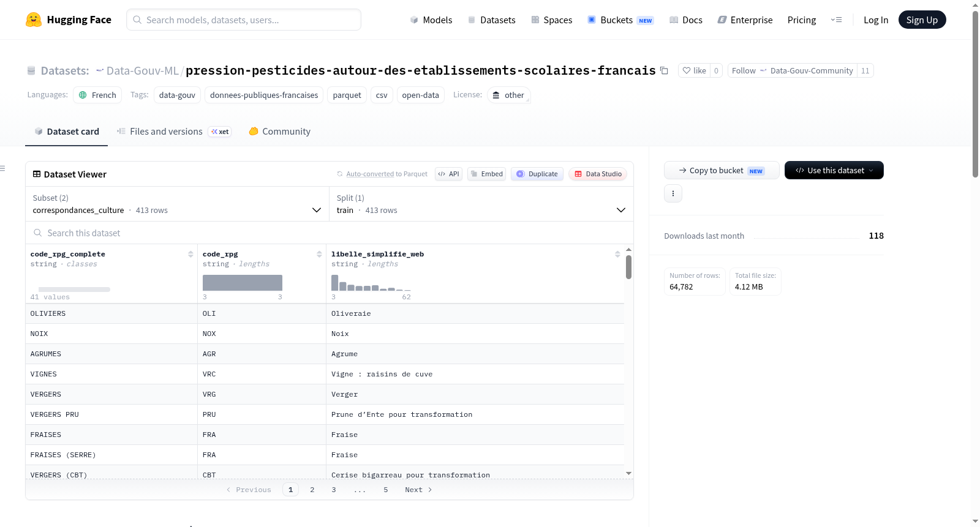Image resolution: width=980 pixels, height=527 pixels.
Task: Sort the code_rpg_complete column
Action: click(x=190, y=254)
